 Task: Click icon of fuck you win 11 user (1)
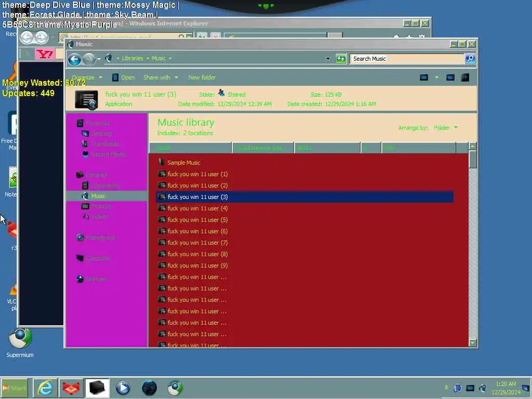click(x=162, y=174)
